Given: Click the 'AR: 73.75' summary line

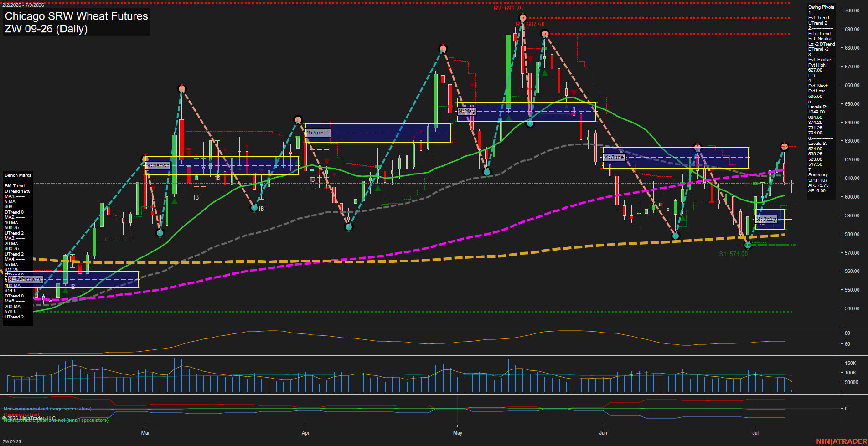Looking at the screenshot, I should point(818,185).
